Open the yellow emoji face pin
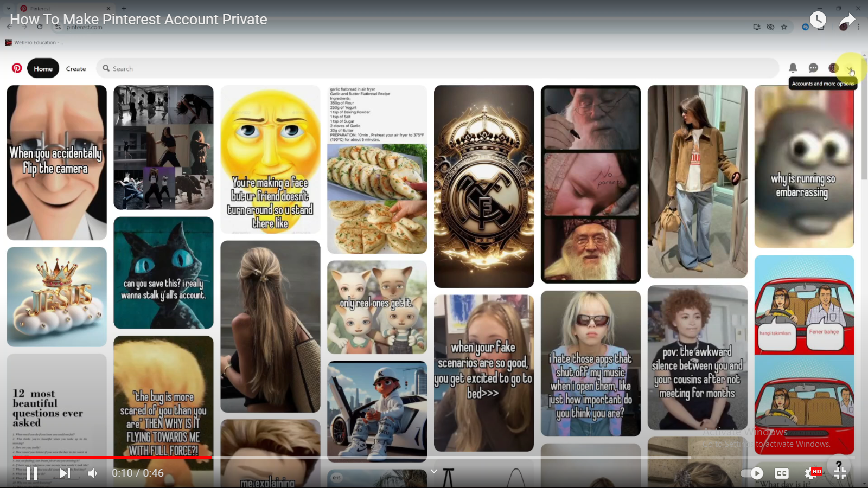This screenshot has width=868, height=488. 270,159
